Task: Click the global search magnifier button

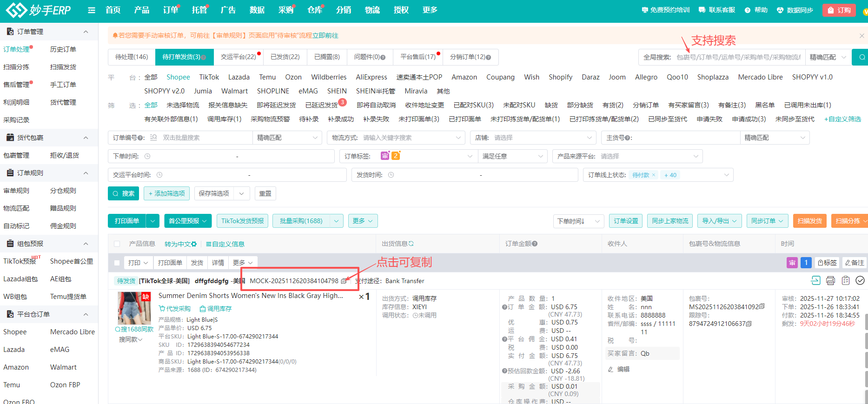Action: pos(862,57)
